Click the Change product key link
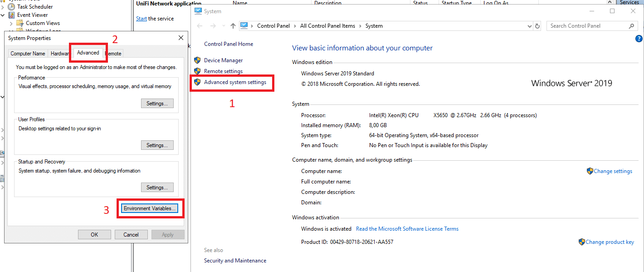This screenshot has width=644, height=272. pos(610,242)
